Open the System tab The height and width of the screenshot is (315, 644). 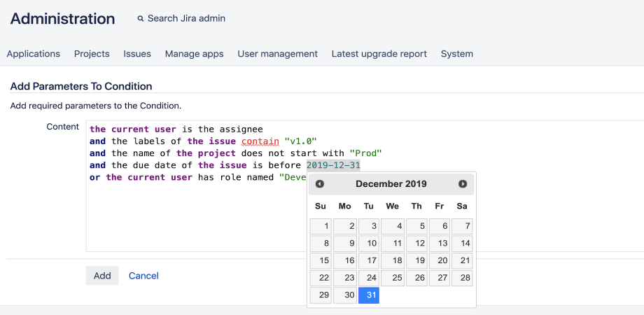(456, 54)
